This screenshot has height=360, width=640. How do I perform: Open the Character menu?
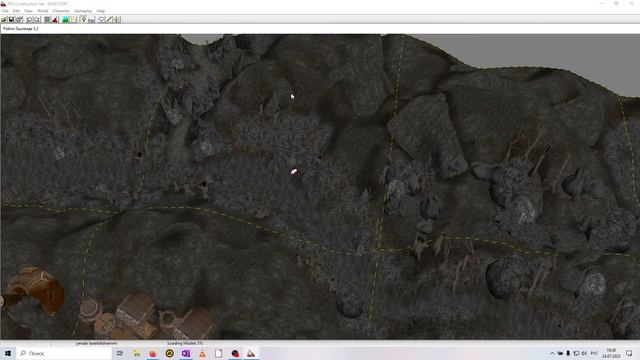[x=61, y=11]
